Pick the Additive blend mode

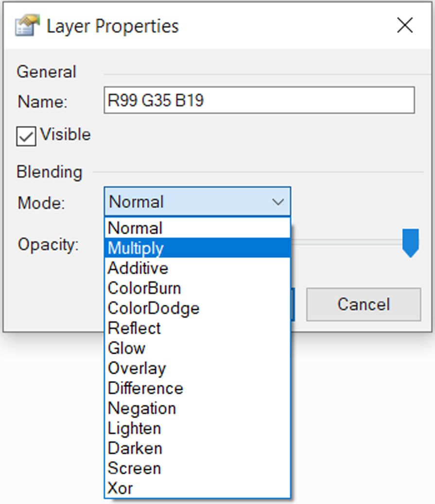[197, 268]
